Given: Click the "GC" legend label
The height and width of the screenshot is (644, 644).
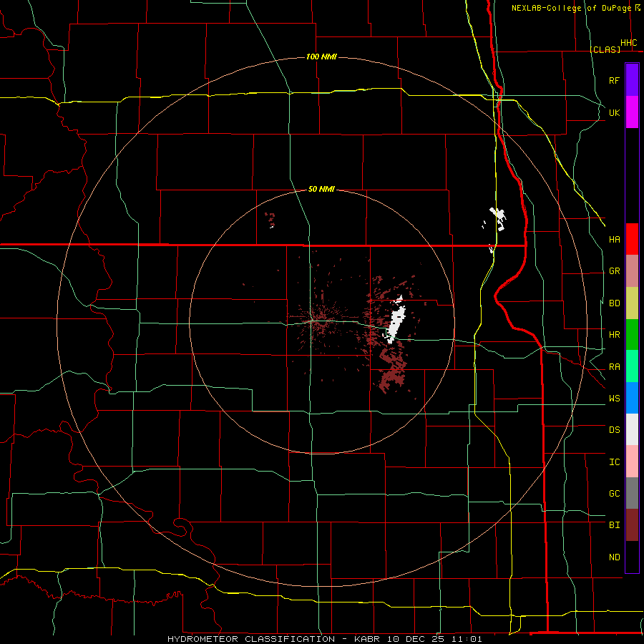Looking at the screenshot, I should [x=615, y=494].
